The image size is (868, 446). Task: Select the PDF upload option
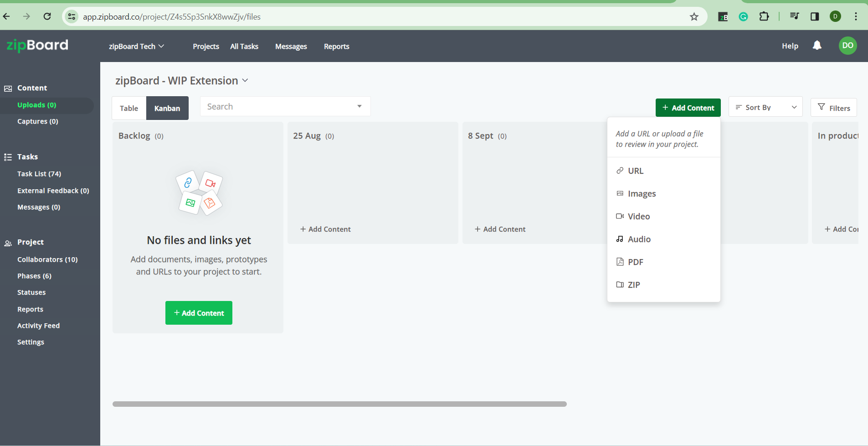[x=636, y=262]
